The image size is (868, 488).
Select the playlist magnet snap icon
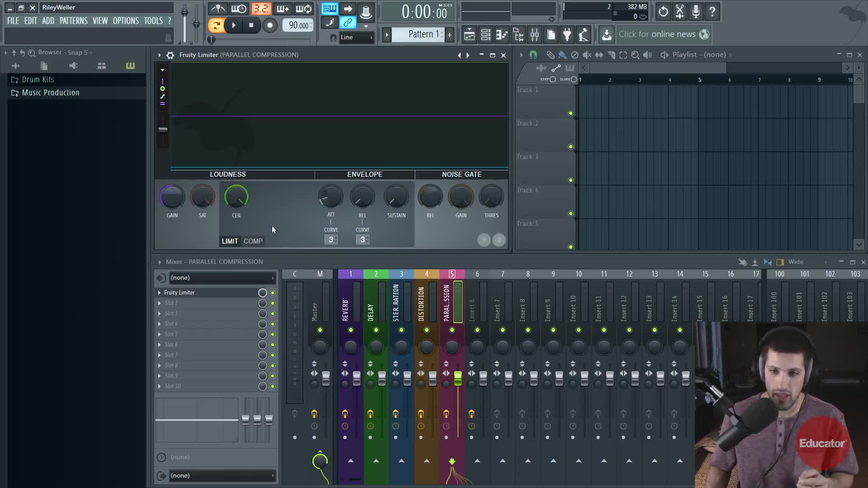point(533,55)
